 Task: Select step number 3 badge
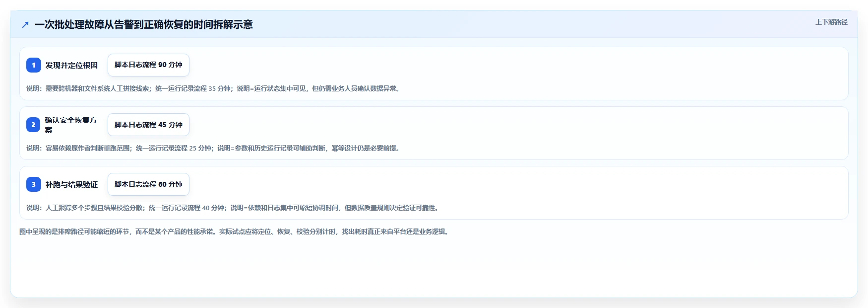(x=34, y=184)
